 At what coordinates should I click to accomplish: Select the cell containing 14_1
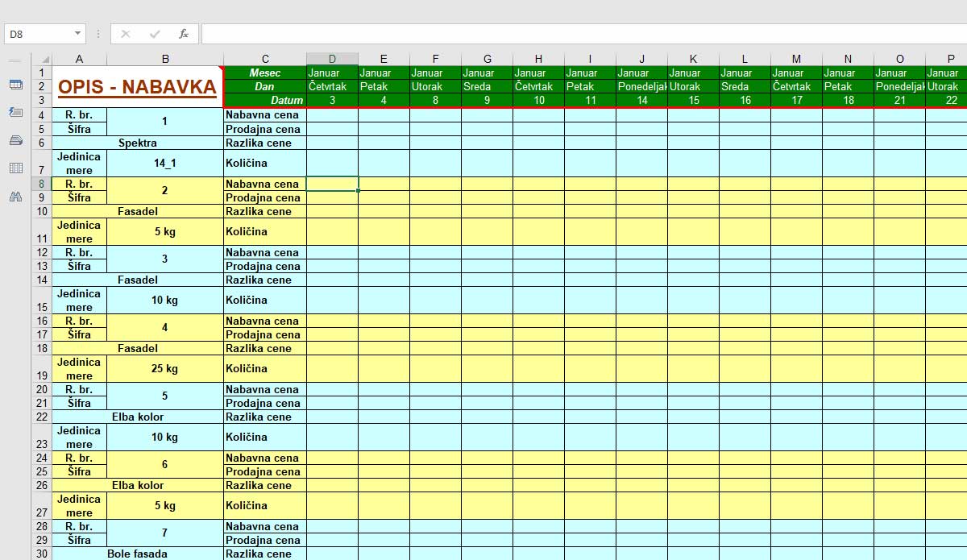pos(164,163)
